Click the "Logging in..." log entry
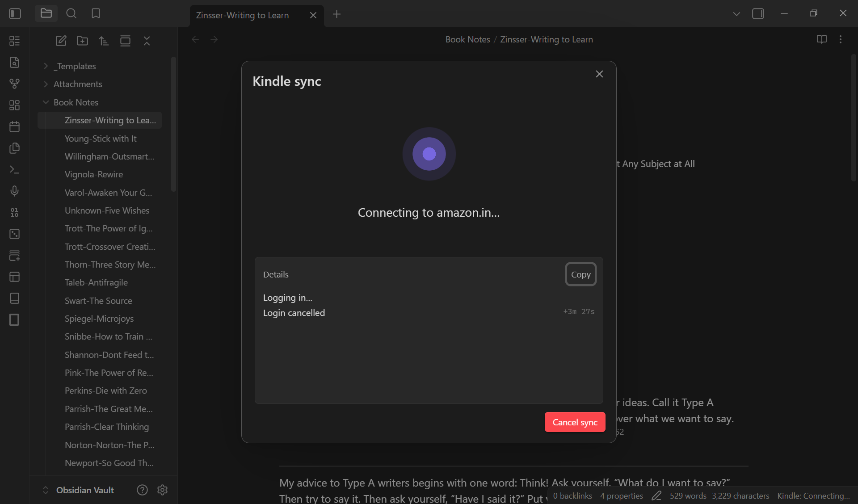The image size is (858, 504). click(288, 298)
